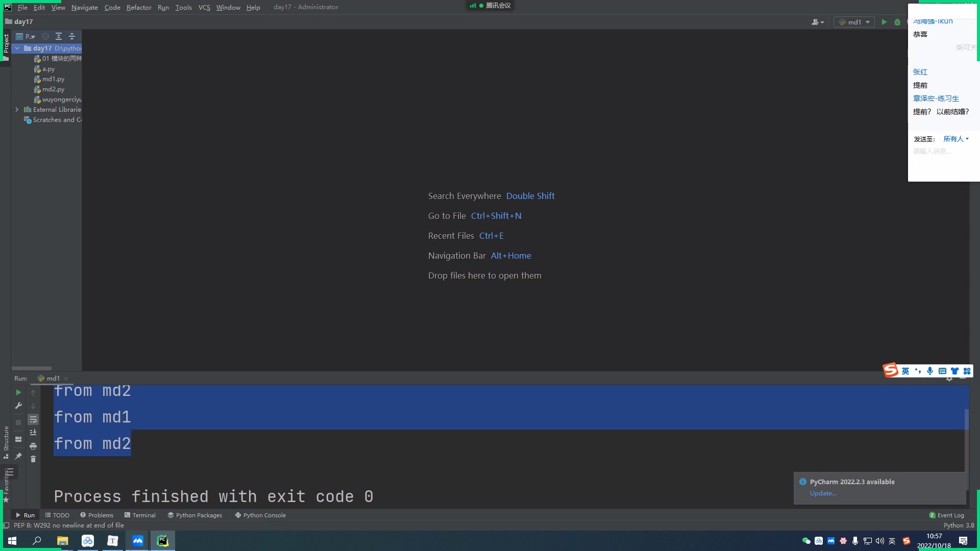Toggle soft-wrap in the Run console

33,419
